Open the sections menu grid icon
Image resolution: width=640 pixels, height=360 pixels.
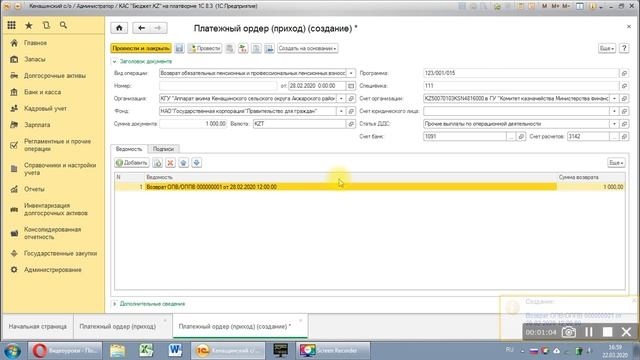(x=11, y=25)
